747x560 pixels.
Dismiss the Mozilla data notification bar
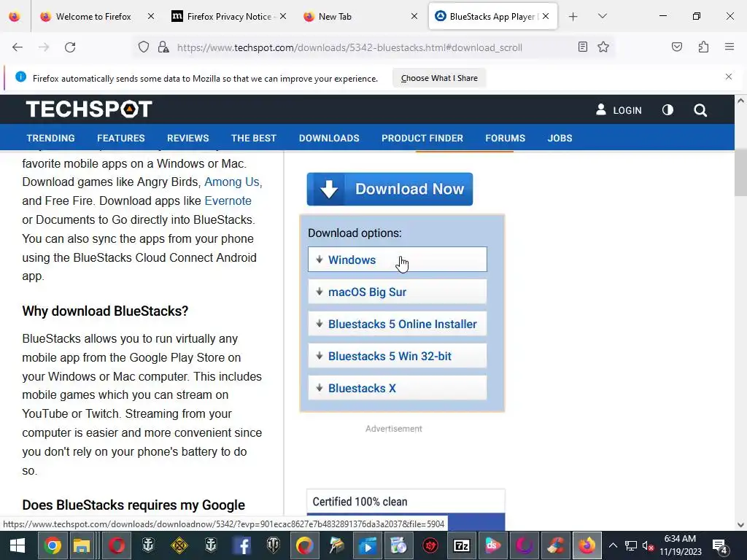coord(729,77)
